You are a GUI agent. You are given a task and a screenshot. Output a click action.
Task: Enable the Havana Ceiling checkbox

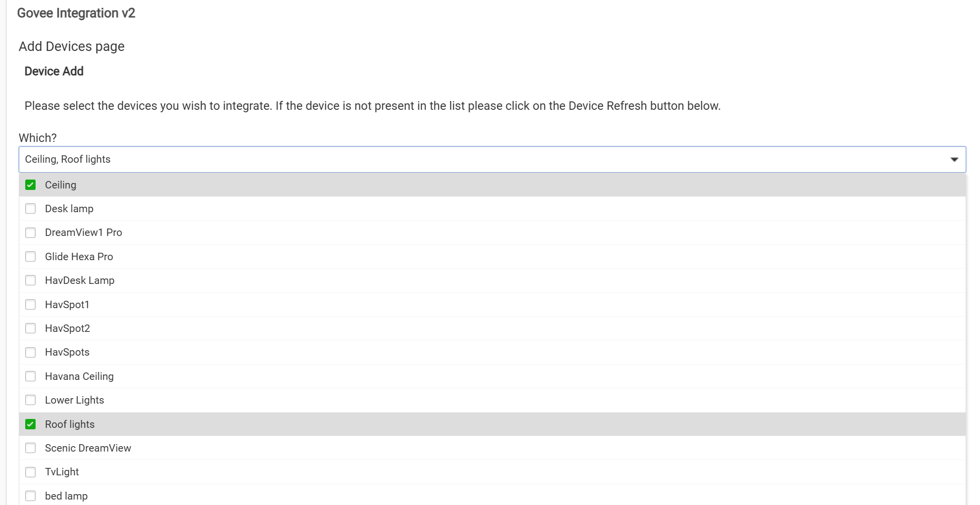click(x=31, y=376)
